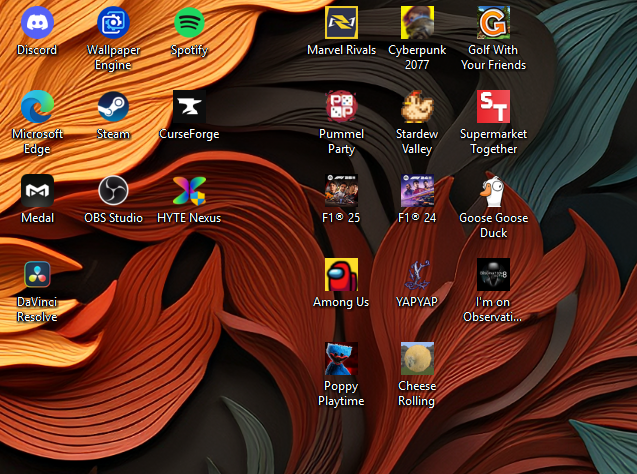Launch Wallpaper Engine from the desktop
The height and width of the screenshot is (474, 637).
pos(113,23)
